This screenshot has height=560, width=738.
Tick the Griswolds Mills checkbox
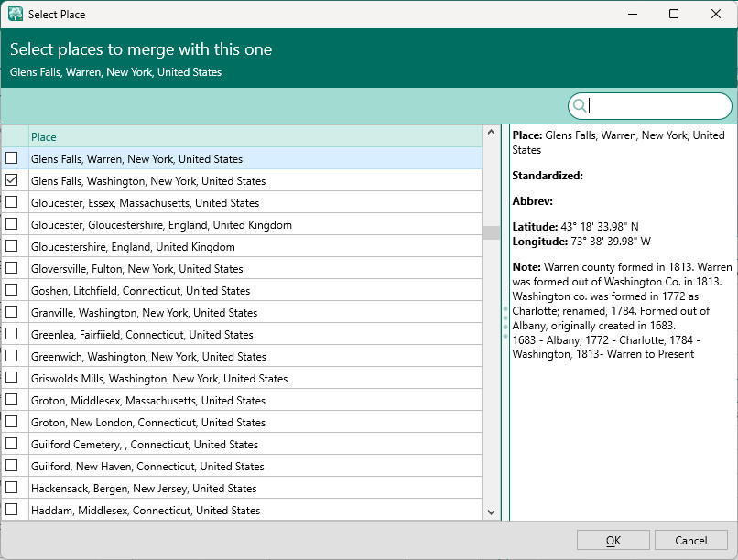tap(12, 378)
